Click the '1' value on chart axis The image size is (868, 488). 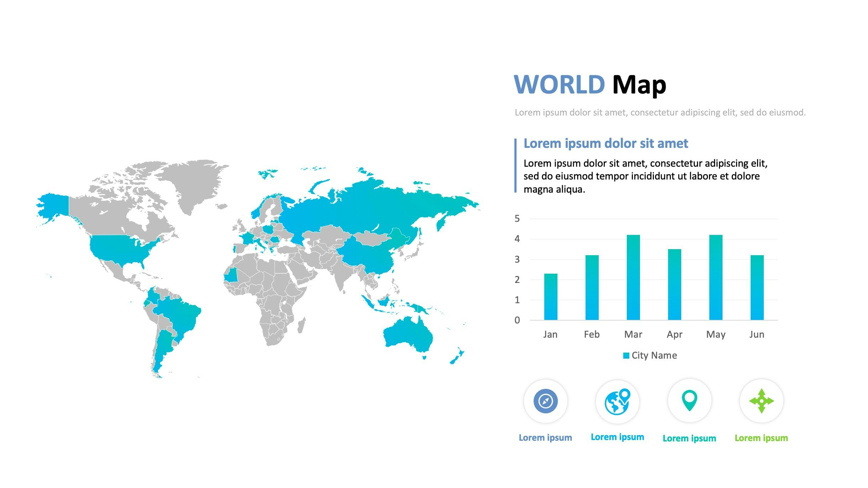(x=517, y=300)
